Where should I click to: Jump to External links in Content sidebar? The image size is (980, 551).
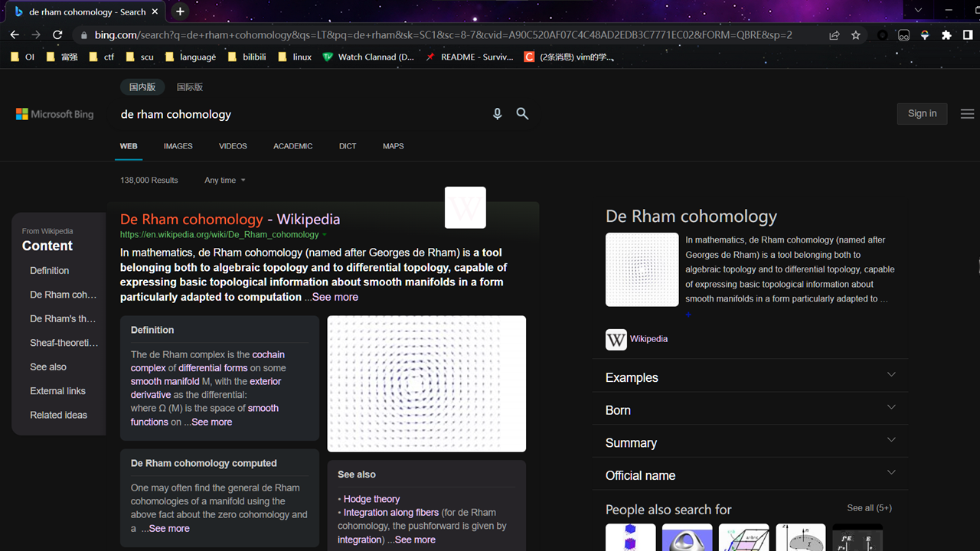point(57,391)
